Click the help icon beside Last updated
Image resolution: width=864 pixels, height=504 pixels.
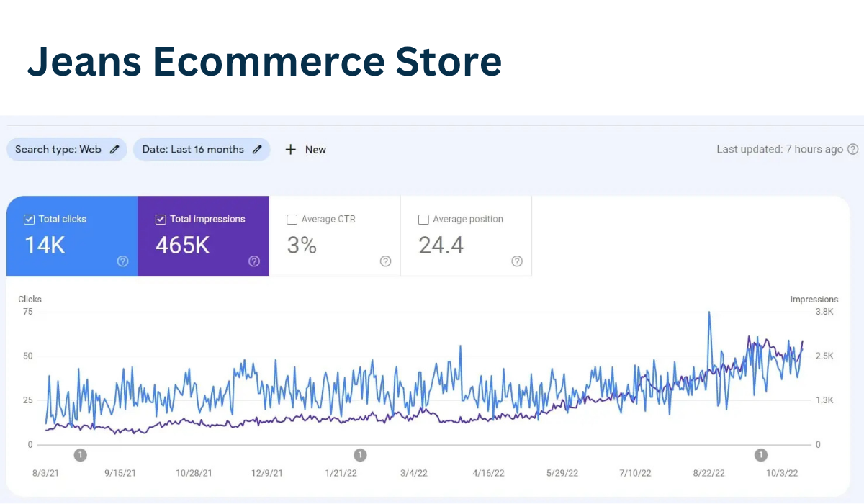point(854,149)
